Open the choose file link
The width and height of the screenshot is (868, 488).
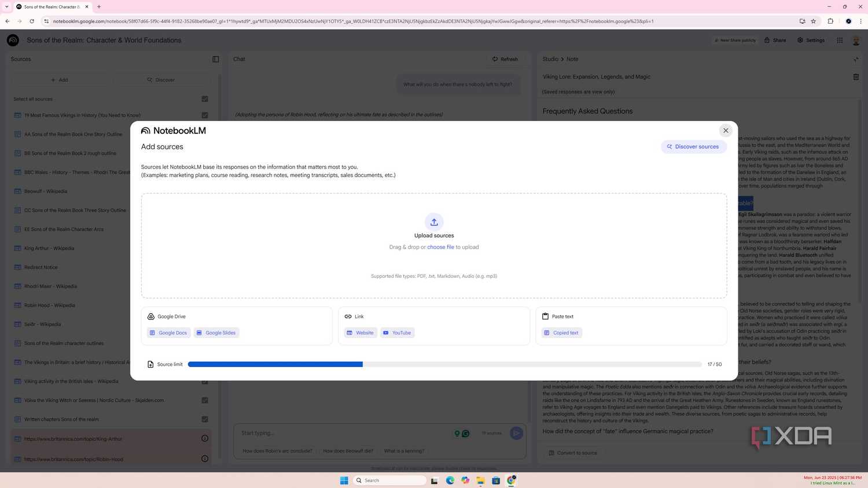tap(440, 247)
